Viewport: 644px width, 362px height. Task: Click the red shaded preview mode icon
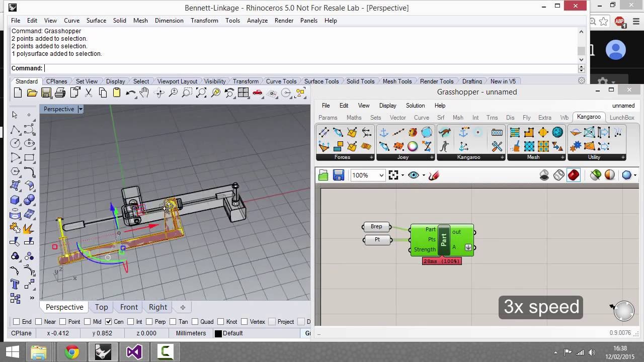point(574,175)
